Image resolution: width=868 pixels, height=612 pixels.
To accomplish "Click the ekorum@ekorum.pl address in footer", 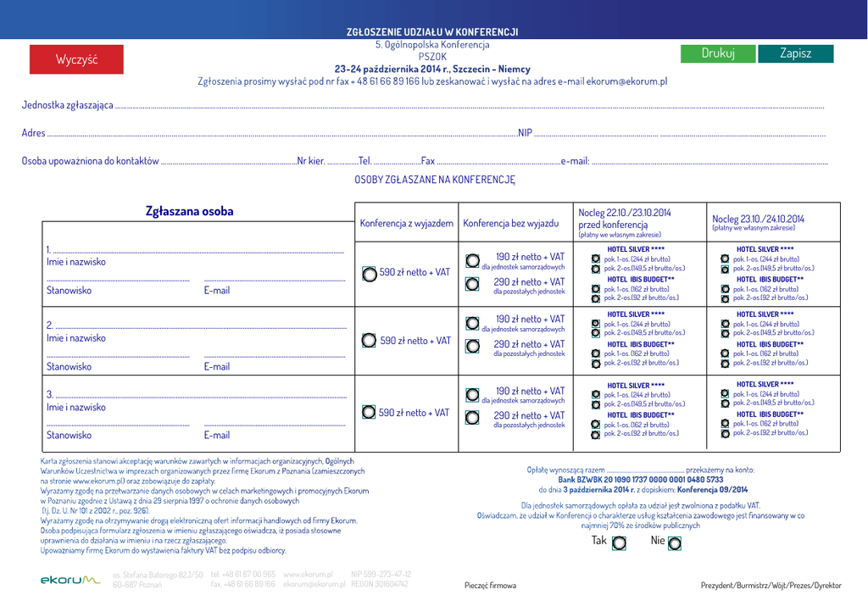I will (x=314, y=585).
